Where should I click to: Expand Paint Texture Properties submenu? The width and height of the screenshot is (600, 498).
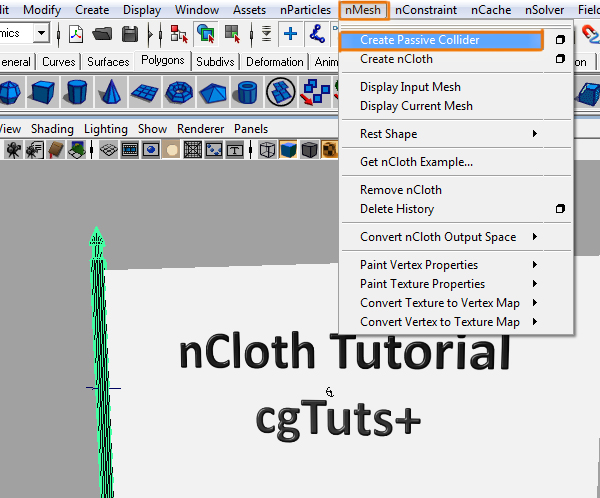535,284
